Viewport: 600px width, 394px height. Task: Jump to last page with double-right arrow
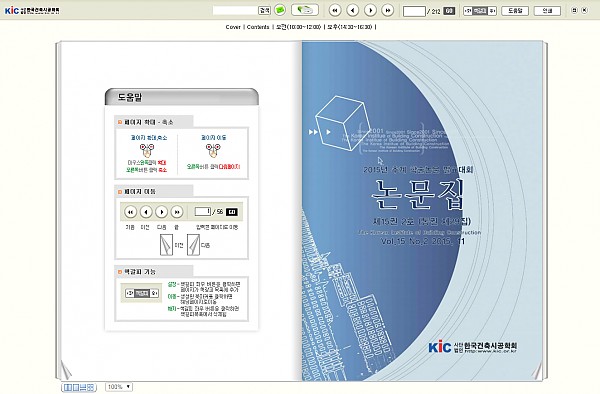tap(388, 10)
